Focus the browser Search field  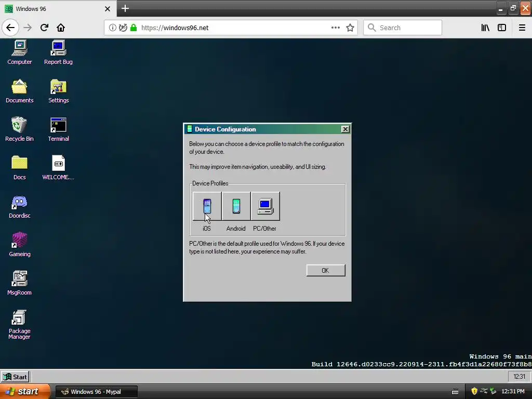point(403,28)
